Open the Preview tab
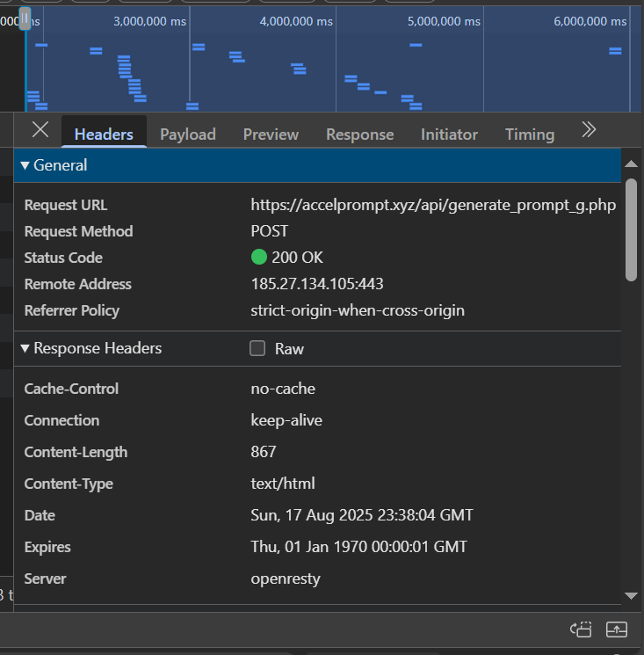The height and width of the screenshot is (655, 644). pos(271,134)
